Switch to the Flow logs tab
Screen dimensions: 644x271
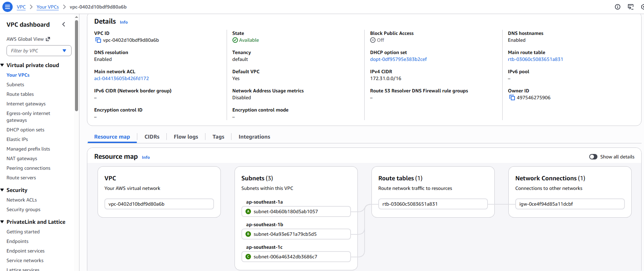click(186, 137)
